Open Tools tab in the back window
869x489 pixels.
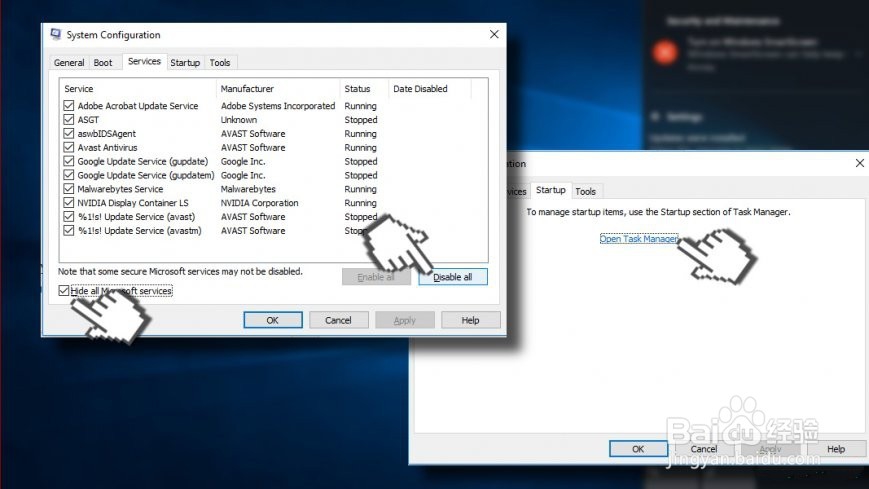(585, 191)
